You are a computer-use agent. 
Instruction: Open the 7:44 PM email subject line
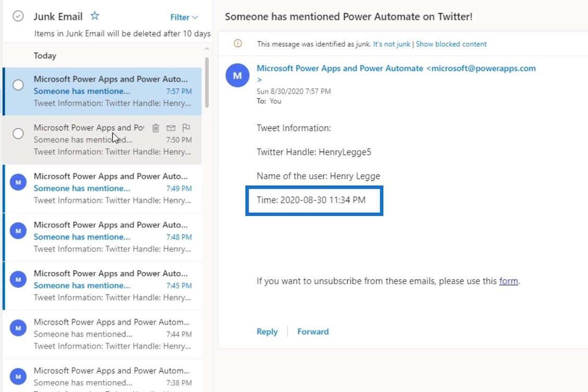[83, 334]
